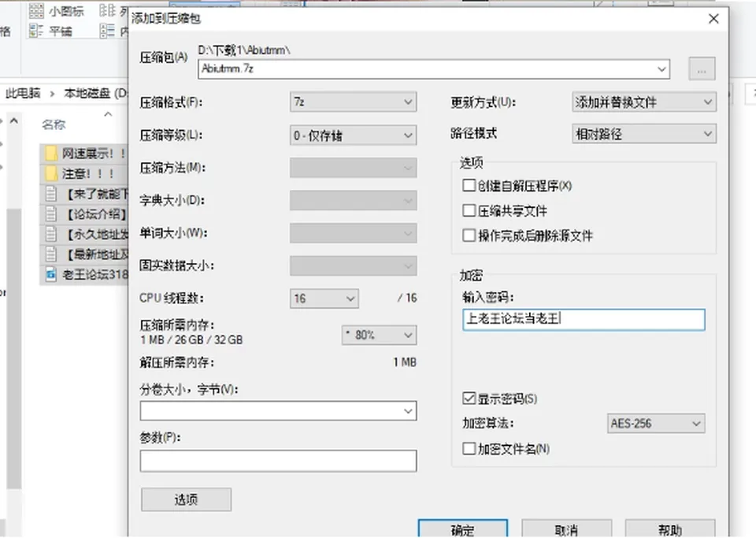
Task: Click the up arrow of Explorer navigation scrollbar
Action: pos(14,121)
